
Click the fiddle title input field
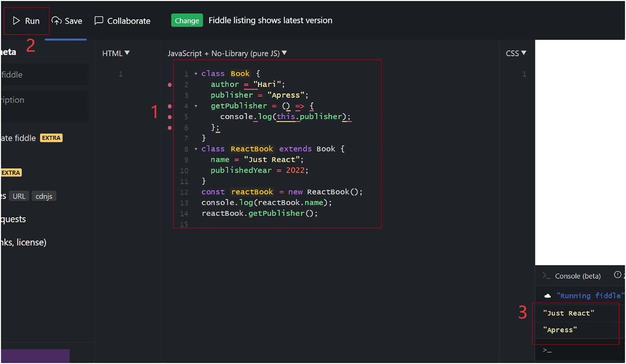tap(44, 75)
